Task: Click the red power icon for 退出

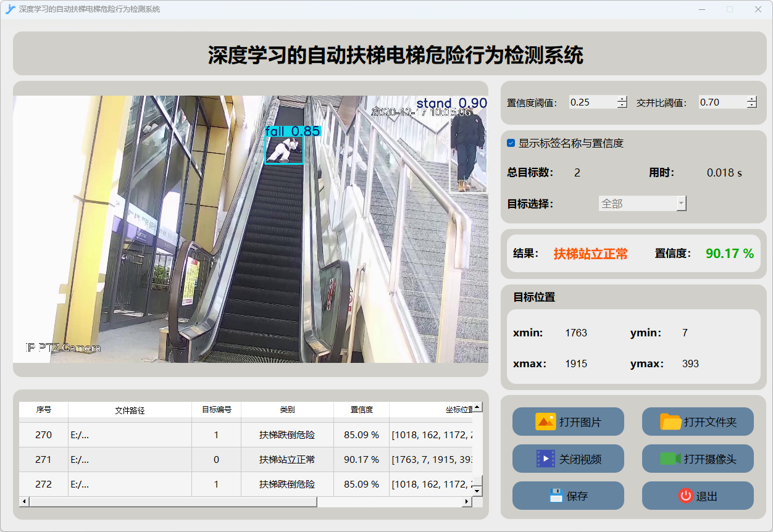Action: (x=685, y=496)
